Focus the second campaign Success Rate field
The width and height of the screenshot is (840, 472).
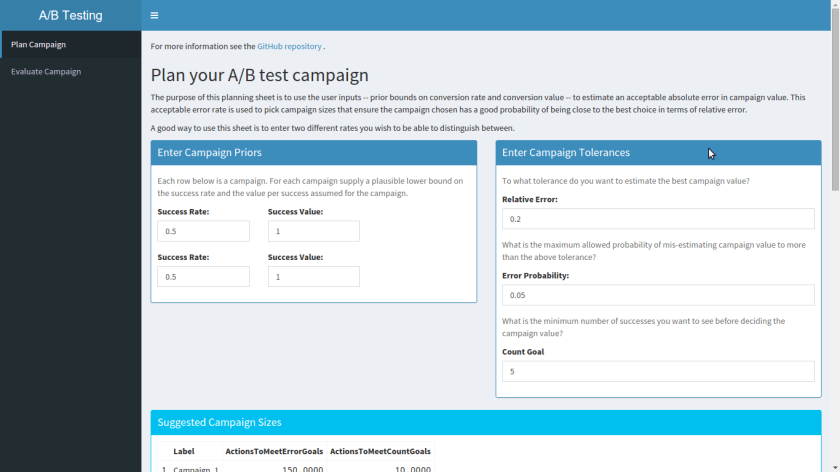(204, 276)
